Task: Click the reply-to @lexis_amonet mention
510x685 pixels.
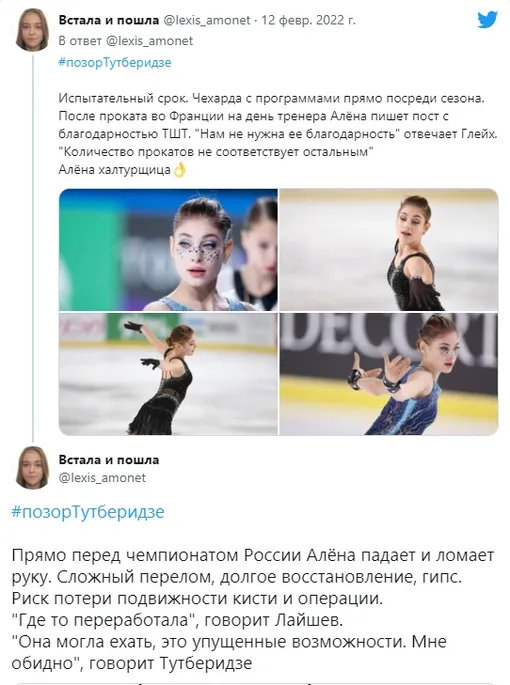Action: click(149, 41)
